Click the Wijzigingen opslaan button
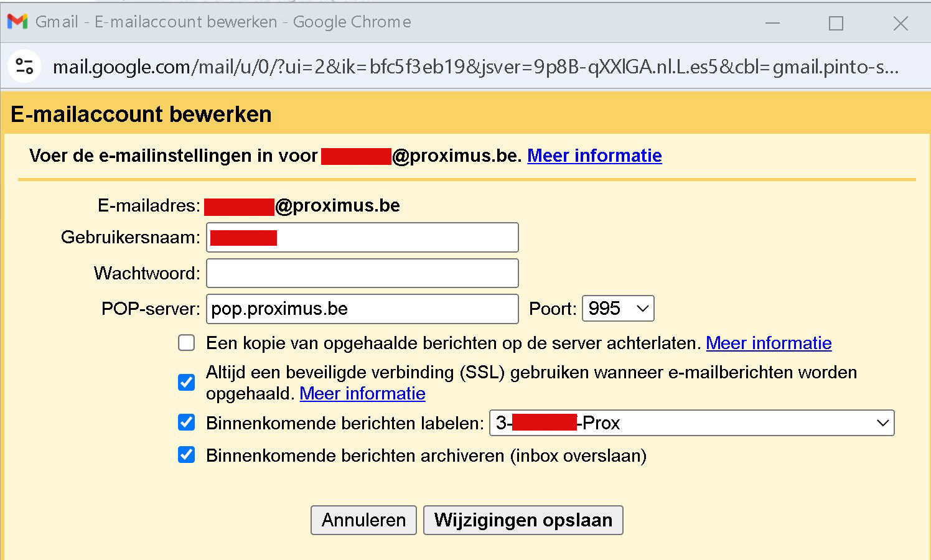This screenshot has height=560, width=931. [523, 520]
